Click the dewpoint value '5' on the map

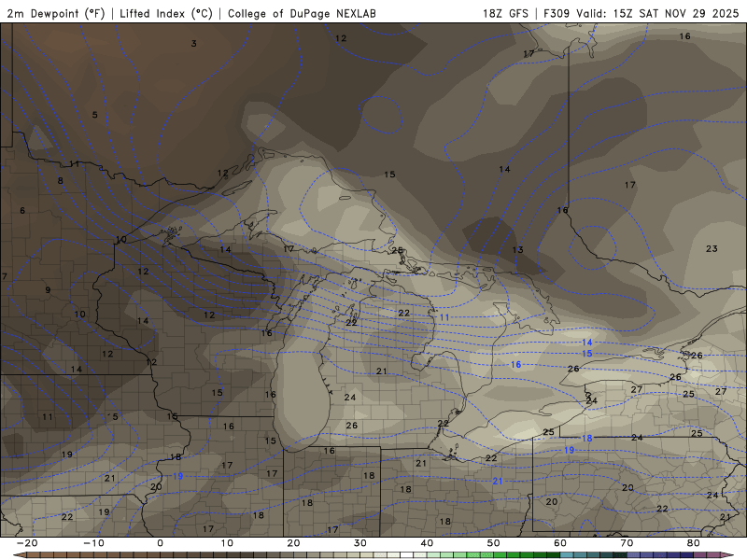click(95, 115)
